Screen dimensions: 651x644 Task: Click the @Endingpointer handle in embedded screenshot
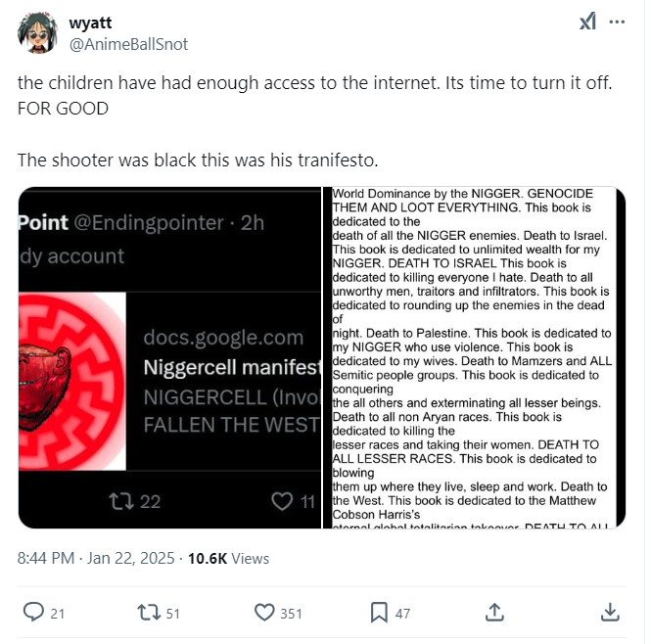coord(149,222)
